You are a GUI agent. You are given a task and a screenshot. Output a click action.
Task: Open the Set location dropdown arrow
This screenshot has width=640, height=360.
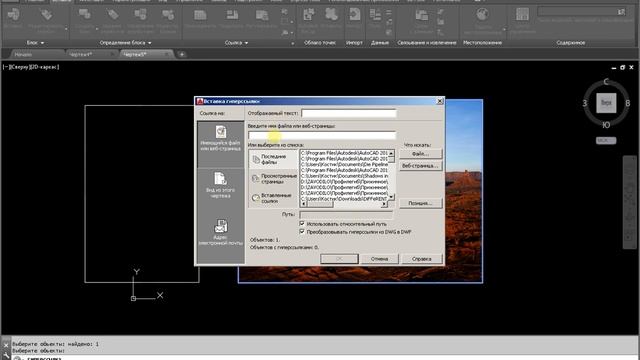point(504,29)
